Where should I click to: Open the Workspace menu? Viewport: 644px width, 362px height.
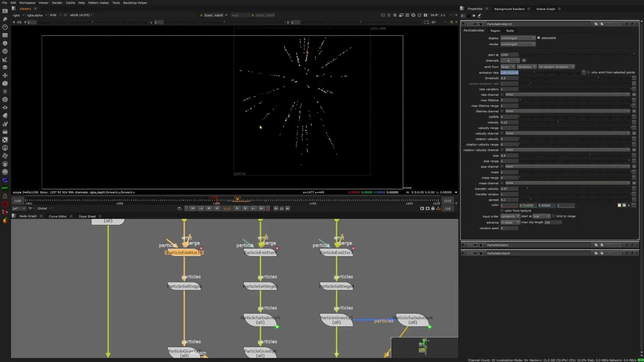tap(27, 3)
